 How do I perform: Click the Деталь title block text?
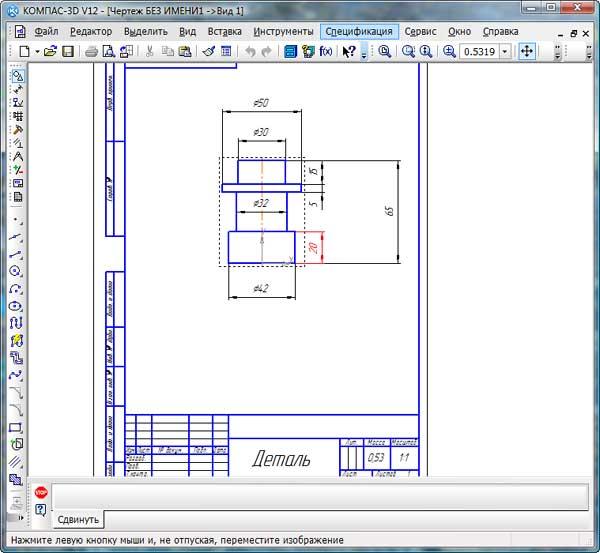click(281, 458)
